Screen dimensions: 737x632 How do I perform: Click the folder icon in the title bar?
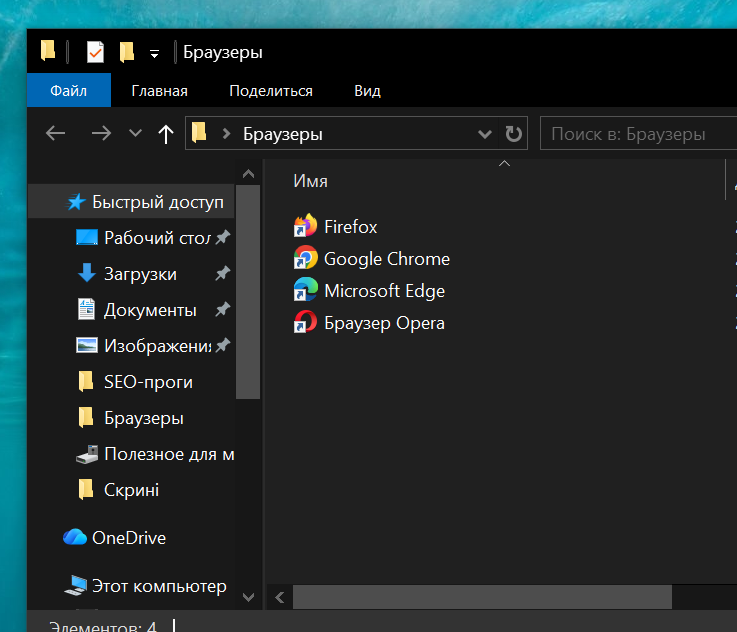(48, 51)
